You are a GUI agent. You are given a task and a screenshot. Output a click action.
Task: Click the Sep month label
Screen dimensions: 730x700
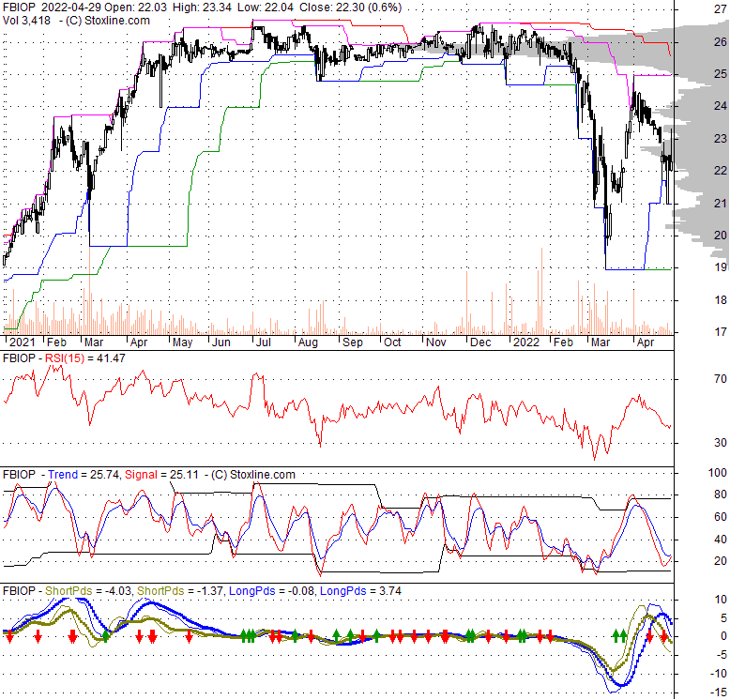(x=353, y=342)
